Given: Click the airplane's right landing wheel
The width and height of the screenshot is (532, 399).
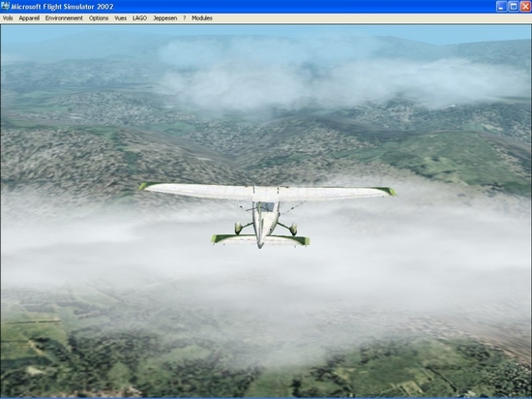Looking at the screenshot, I should click(293, 230).
